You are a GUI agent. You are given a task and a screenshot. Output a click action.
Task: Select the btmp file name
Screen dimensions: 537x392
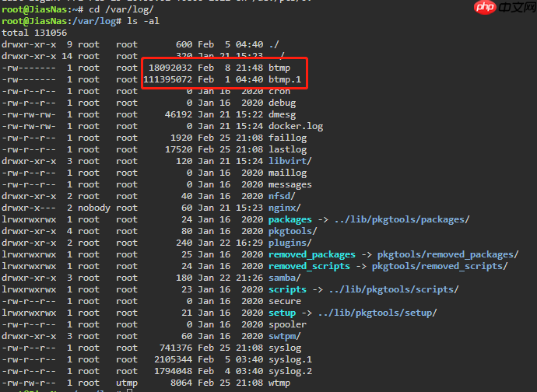click(279, 68)
